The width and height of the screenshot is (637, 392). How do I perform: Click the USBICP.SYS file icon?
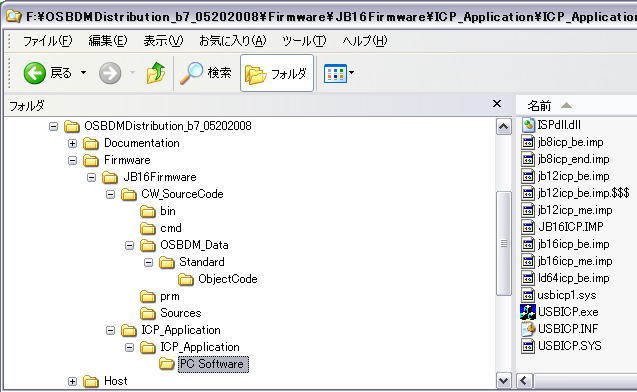point(528,346)
